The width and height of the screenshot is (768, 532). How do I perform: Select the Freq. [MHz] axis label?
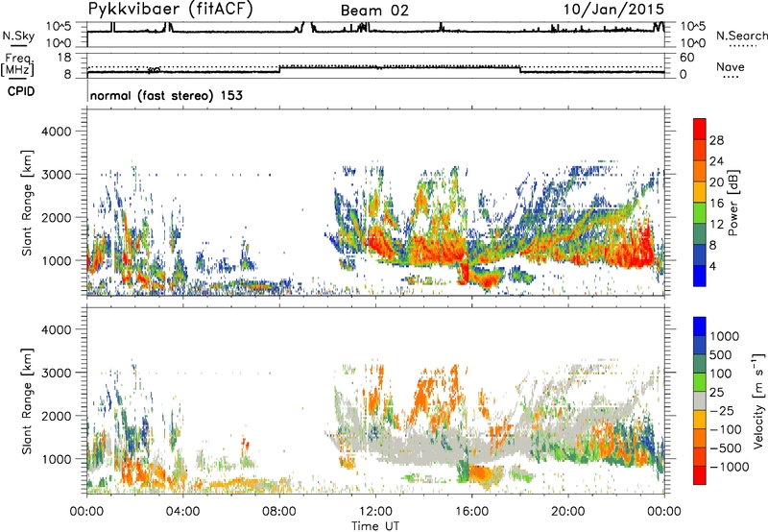pos(17,64)
